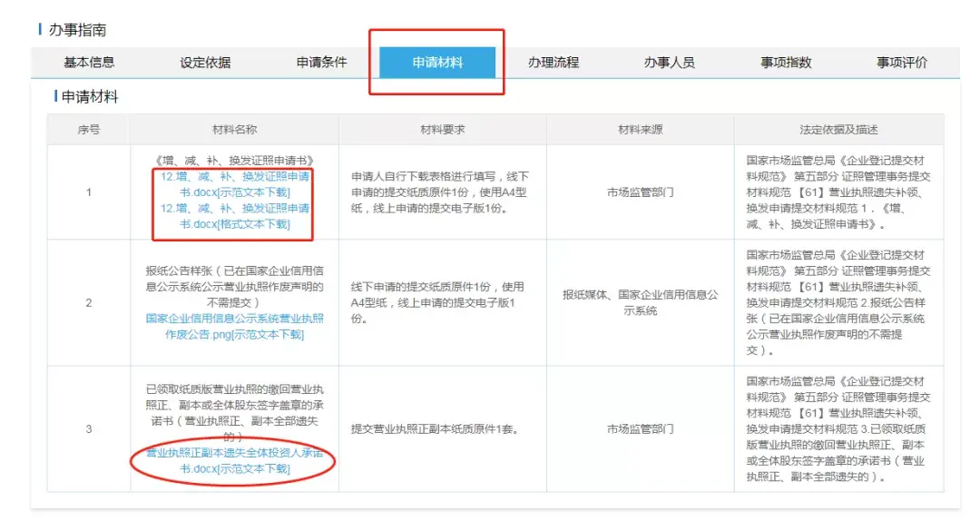This screenshot has height=521, width=980.
Task: Download 增减补换发证照申请书 格式文本 docx
Action: [x=234, y=216]
